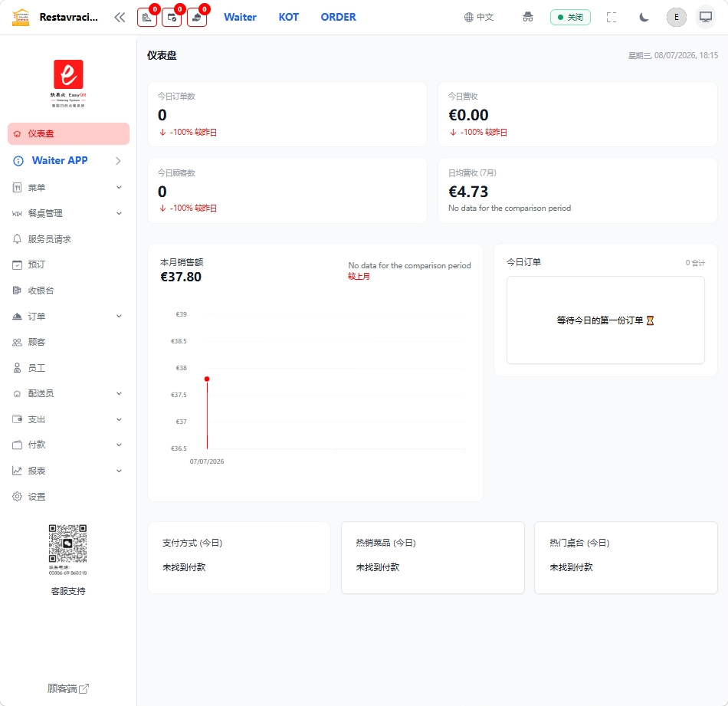This screenshot has width=728, height=706.
Task: Click the 服务员请求 bell icon
Action: pyautogui.click(x=17, y=239)
